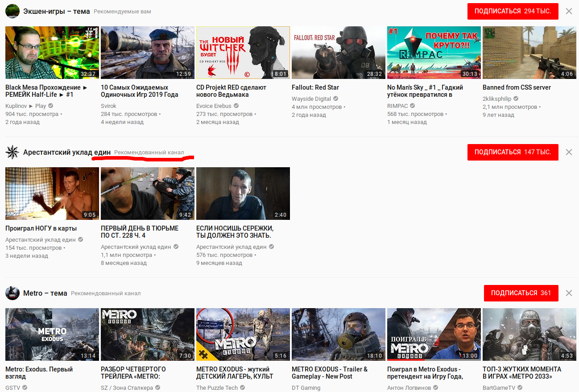This screenshot has height=392, width=579.
Task: Click view count 1,1 млн просмотра
Action: click(x=127, y=255)
